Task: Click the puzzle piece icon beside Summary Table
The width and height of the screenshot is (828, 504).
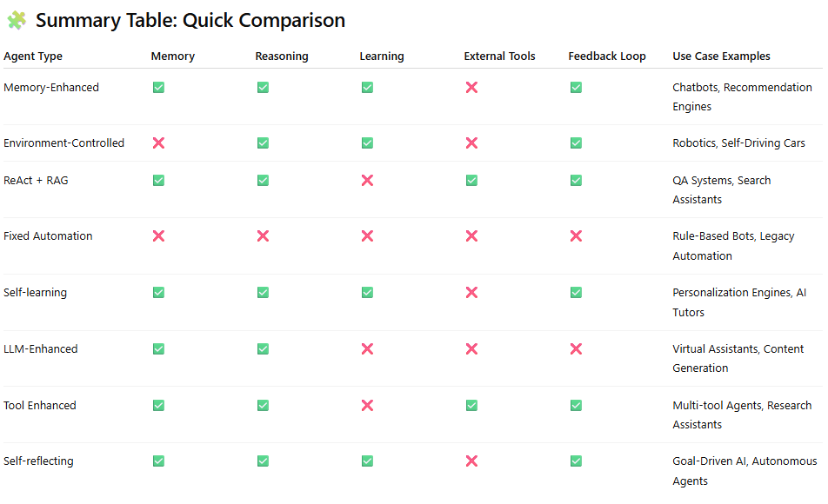Action: 17,20
